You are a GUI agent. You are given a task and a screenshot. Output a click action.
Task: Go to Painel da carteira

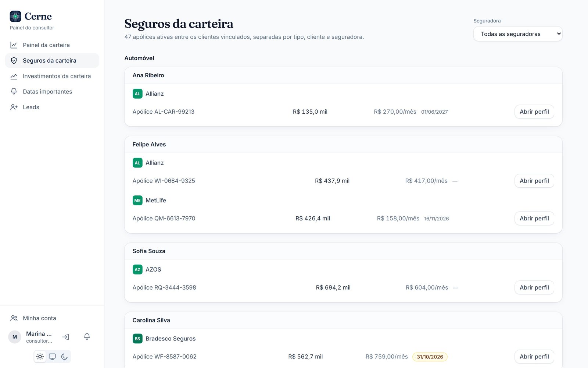(x=52, y=45)
